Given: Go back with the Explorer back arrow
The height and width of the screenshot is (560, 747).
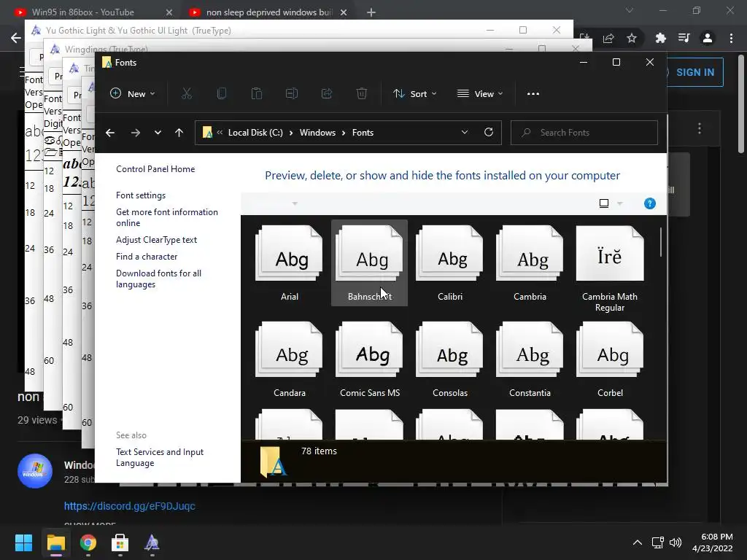Looking at the screenshot, I should point(110,133).
